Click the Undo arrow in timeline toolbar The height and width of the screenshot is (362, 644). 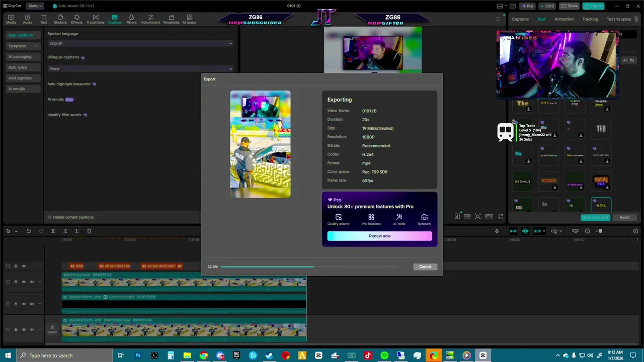pos(29,231)
